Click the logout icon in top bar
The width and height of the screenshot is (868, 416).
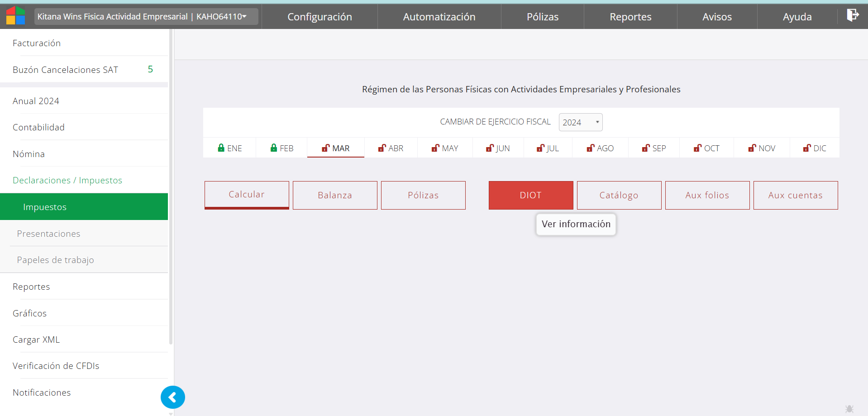[852, 15]
